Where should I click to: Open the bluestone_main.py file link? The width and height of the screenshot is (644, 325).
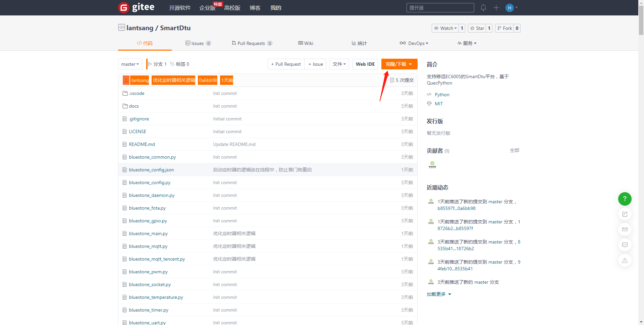148,233
